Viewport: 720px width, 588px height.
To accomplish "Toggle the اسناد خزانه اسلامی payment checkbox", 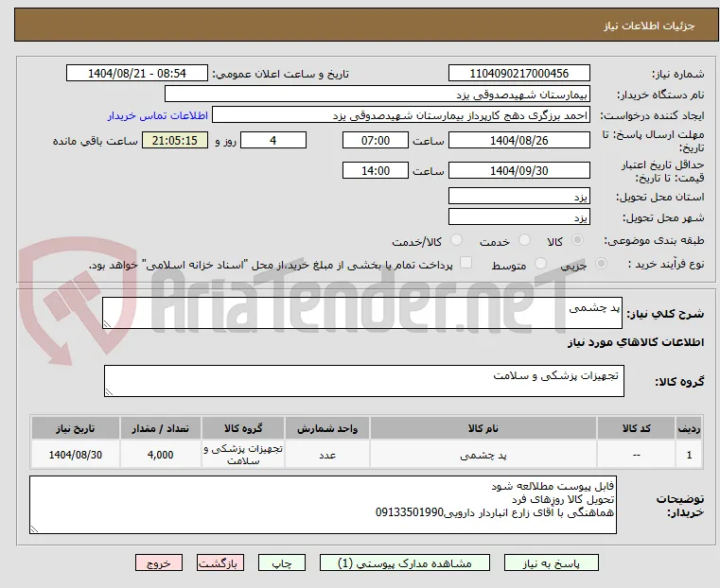I will tap(465, 263).
